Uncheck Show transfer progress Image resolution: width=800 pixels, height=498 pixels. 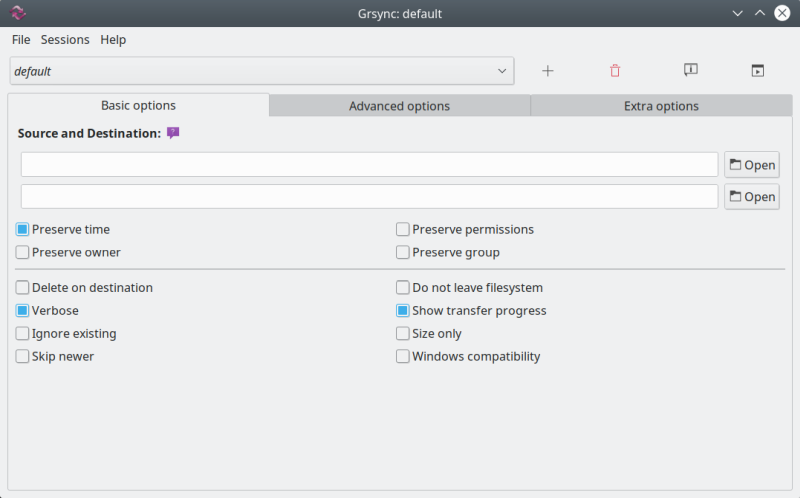click(403, 311)
